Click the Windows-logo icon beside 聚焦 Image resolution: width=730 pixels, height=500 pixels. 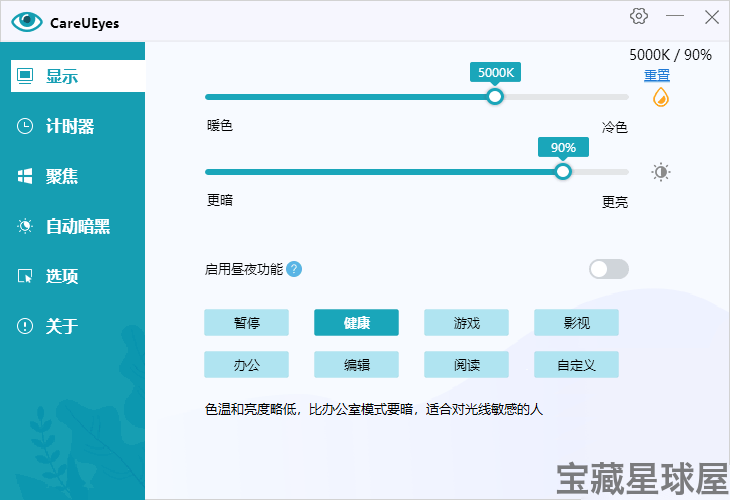coord(25,176)
